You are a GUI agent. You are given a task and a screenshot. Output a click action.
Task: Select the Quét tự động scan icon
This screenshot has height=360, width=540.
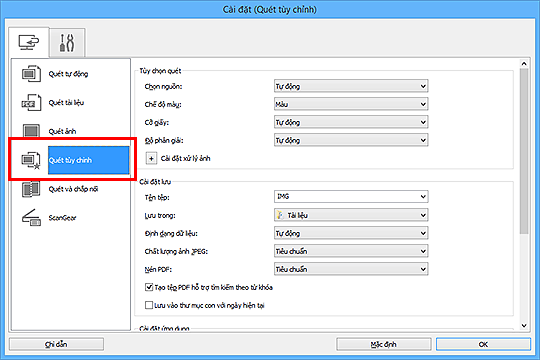31,74
